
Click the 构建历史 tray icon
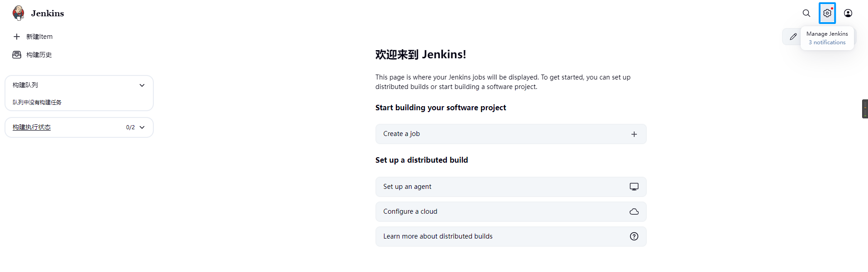17,55
